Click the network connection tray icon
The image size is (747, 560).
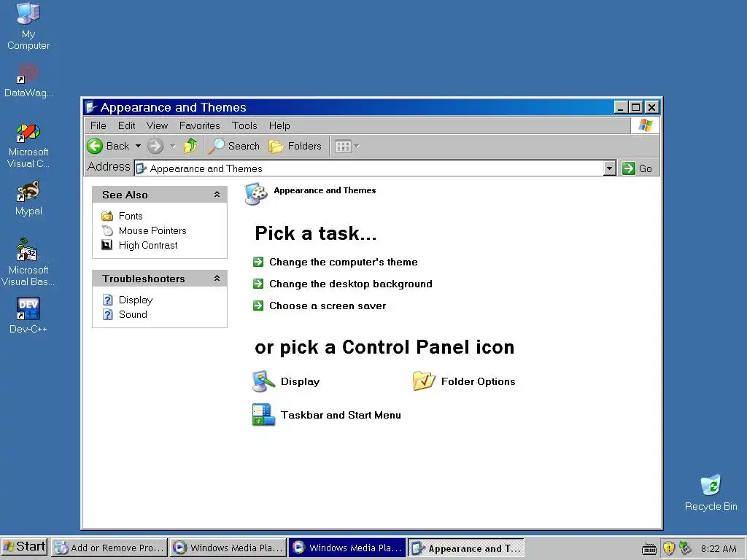685,548
